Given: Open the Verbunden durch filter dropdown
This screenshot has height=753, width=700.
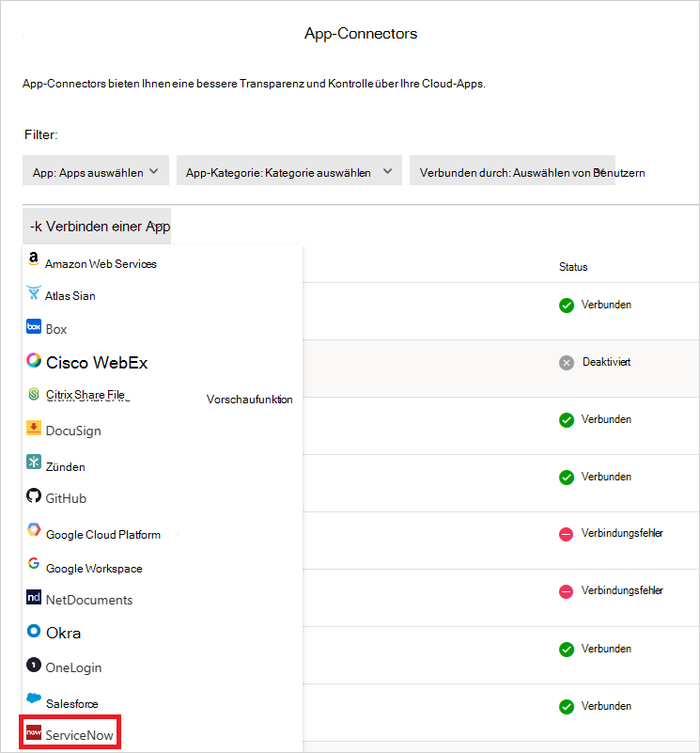Looking at the screenshot, I should tap(512, 170).
